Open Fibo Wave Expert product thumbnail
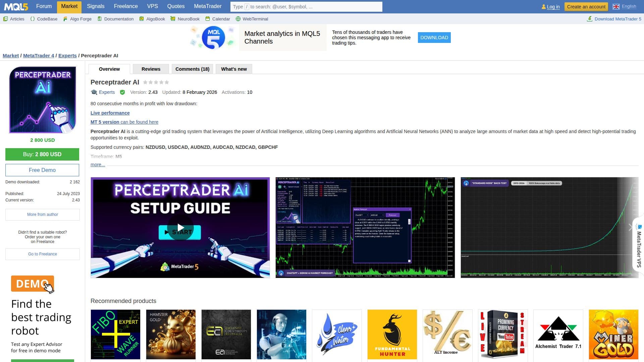644x362 pixels. [115, 335]
